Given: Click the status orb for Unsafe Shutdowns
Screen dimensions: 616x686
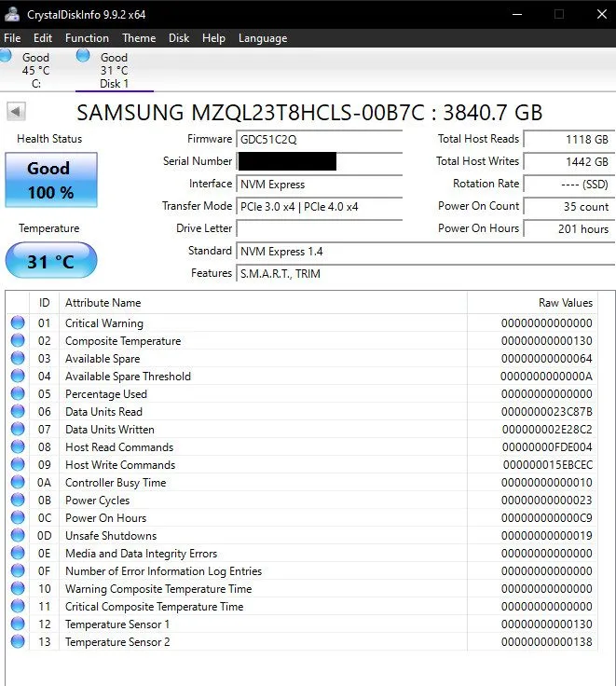Looking at the screenshot, I should (18, 535).
